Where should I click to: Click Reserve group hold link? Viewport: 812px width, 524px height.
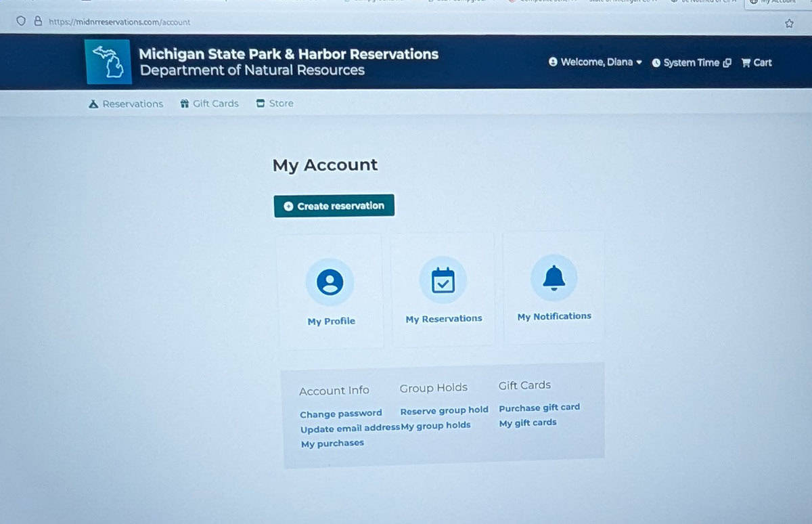tap(444, 410)
